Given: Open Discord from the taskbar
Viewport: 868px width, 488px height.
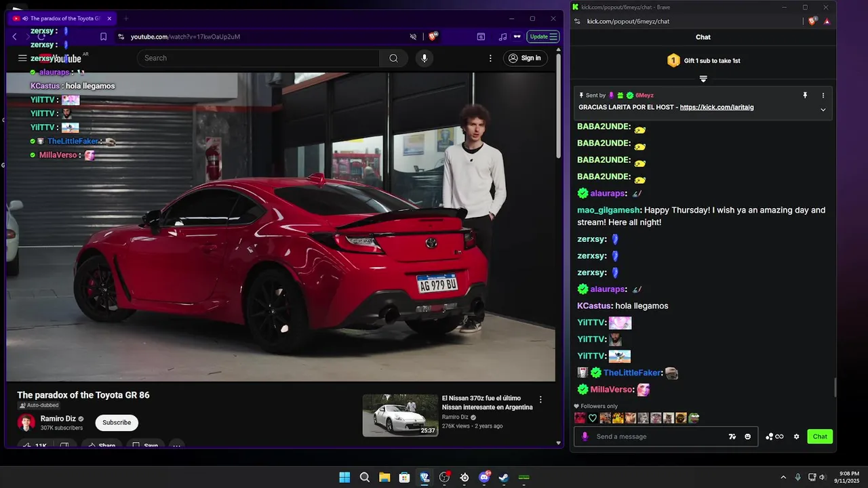Looking at the screenshot, I should tap(484, 477).
